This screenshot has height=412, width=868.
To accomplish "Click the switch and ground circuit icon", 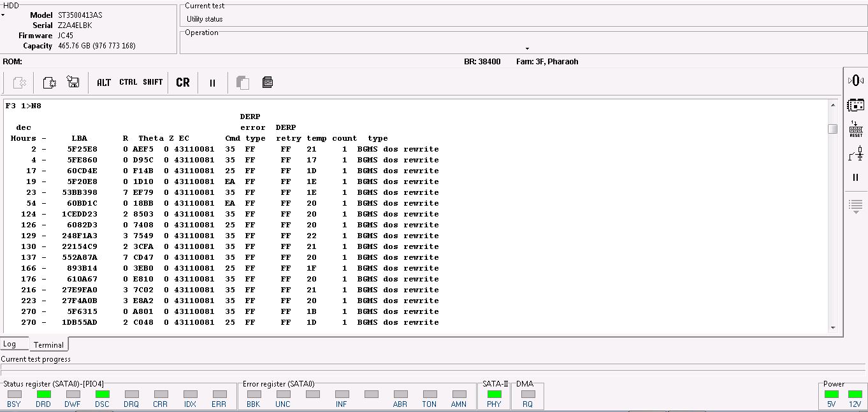I will coord(855,153).
